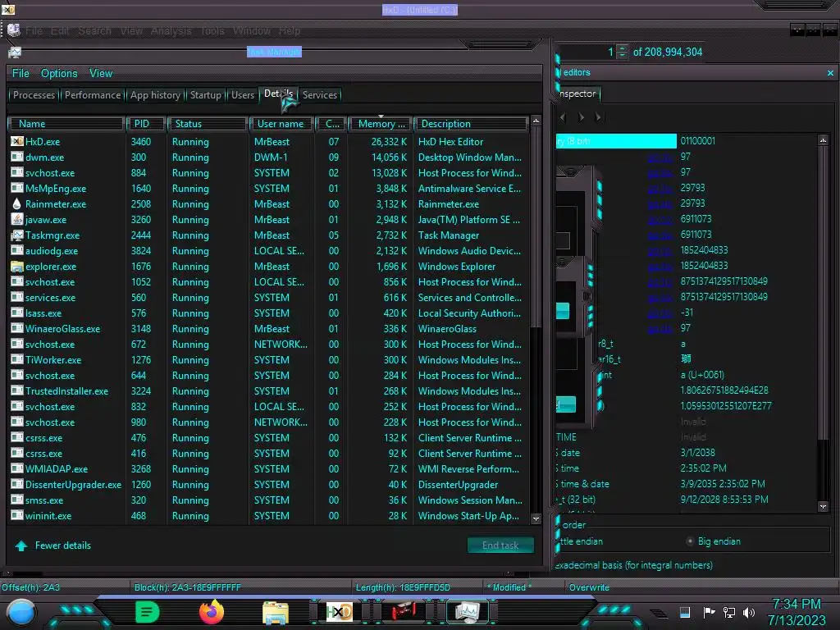Sort by the Memory column header
The image size is (840, 630).
381,124
